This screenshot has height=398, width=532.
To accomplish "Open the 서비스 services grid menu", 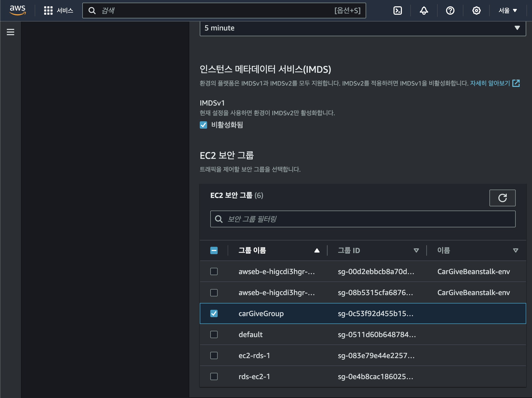I will coord(58,11).
